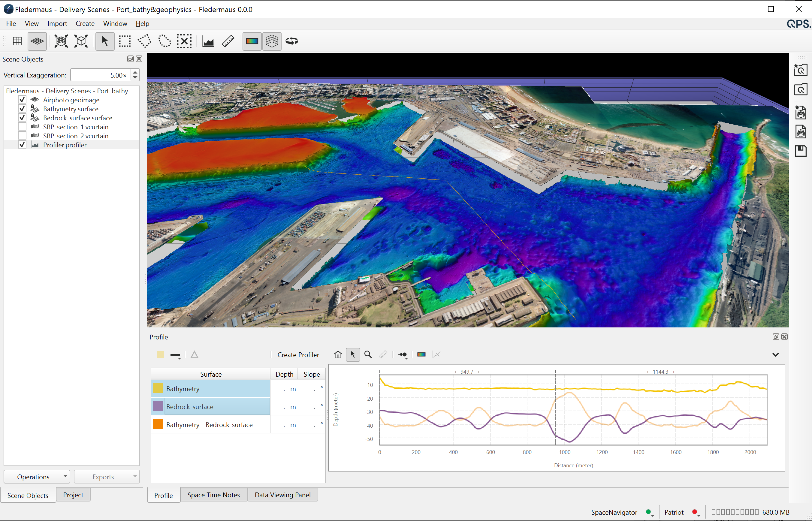
Task: Expand the Profile panel chevron
Action: click(775, 354)
